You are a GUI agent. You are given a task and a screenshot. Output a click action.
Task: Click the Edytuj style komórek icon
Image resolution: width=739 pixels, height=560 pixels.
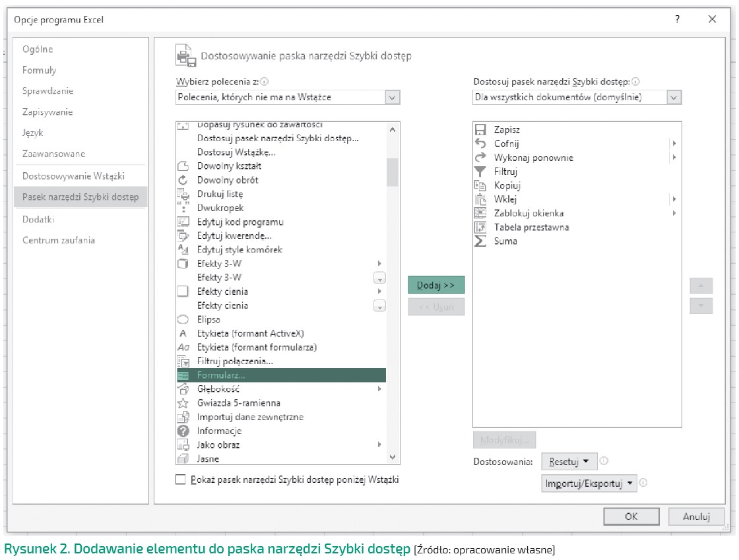pyautogui.click(x=183, y=249)
